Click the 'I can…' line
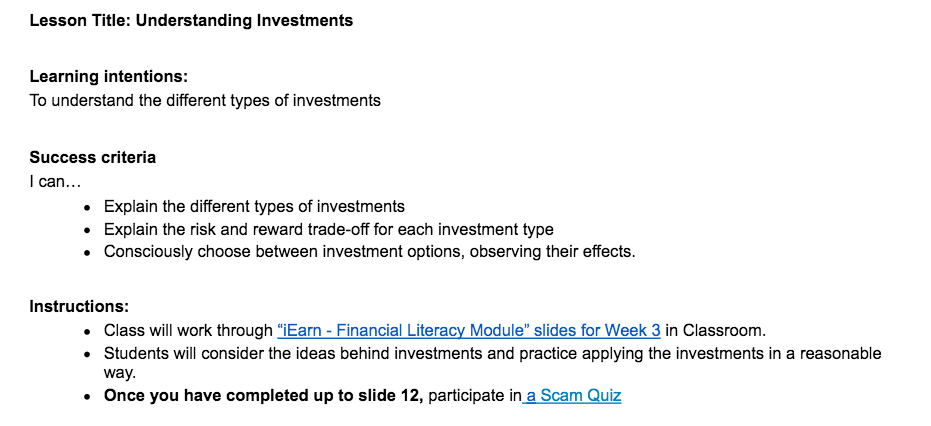Viewport: 931px width, 426px height. click(x=55, y=182)
